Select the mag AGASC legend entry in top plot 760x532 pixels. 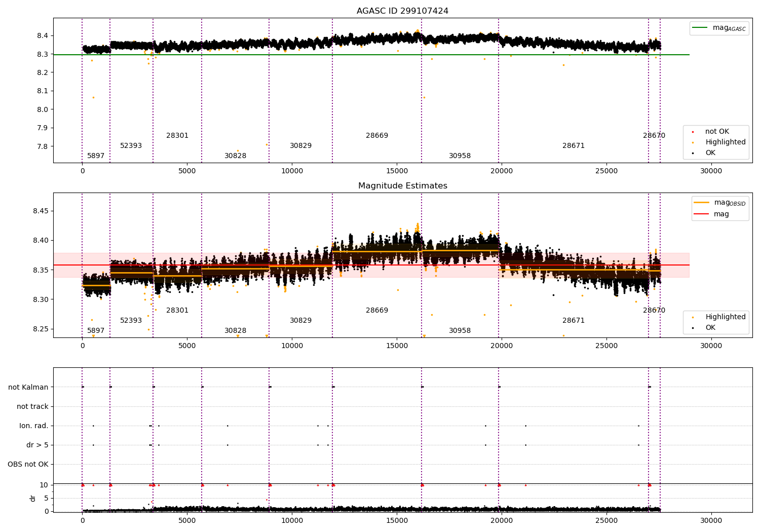719,28
